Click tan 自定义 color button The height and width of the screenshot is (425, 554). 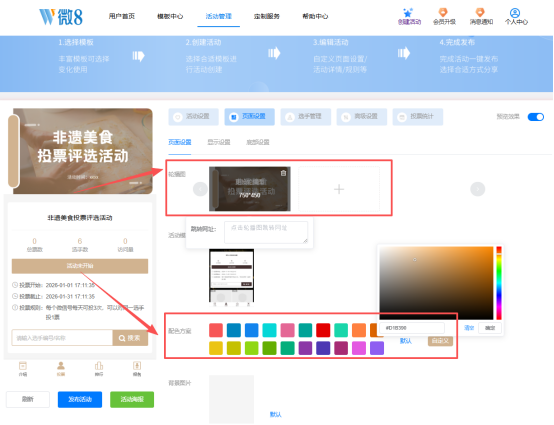tap(440, 341)
